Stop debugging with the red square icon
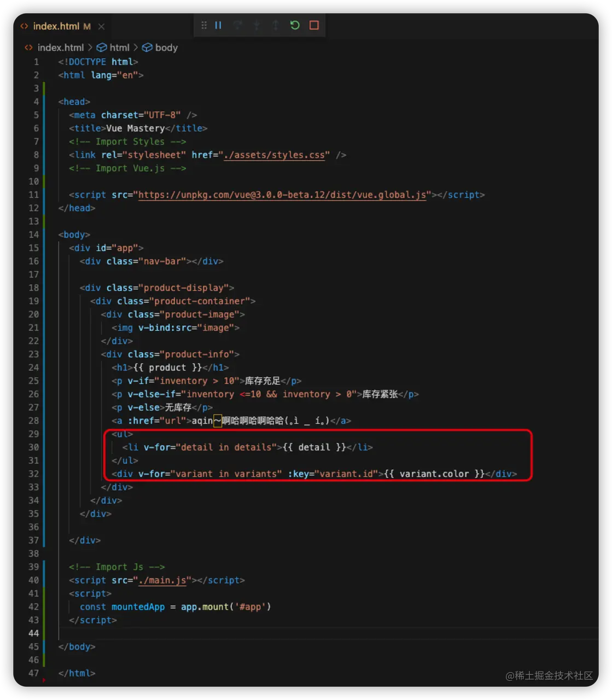Screen dimensions: 612x700 [314, 25]
